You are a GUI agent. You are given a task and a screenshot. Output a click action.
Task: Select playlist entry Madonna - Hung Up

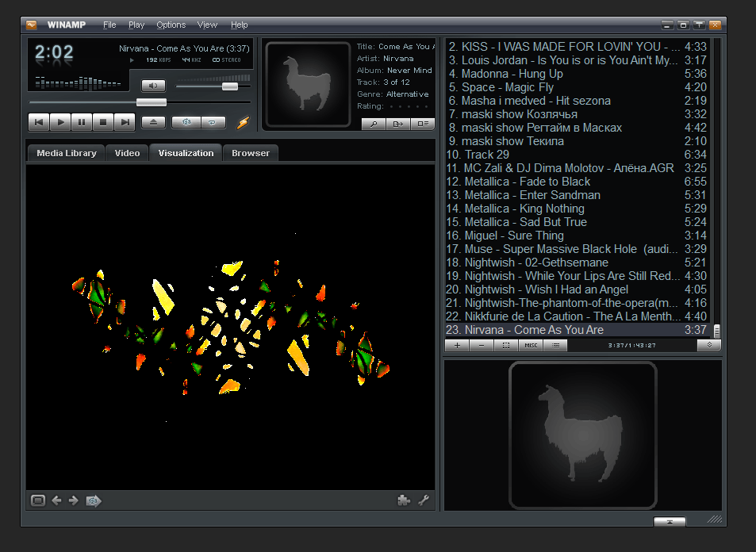578,73
